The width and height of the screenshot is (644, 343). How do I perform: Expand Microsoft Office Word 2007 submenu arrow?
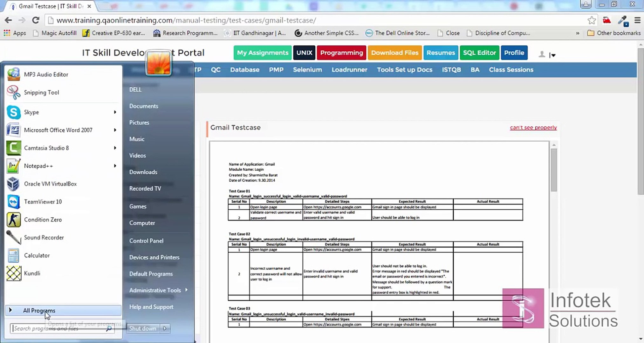coord(115,130)
